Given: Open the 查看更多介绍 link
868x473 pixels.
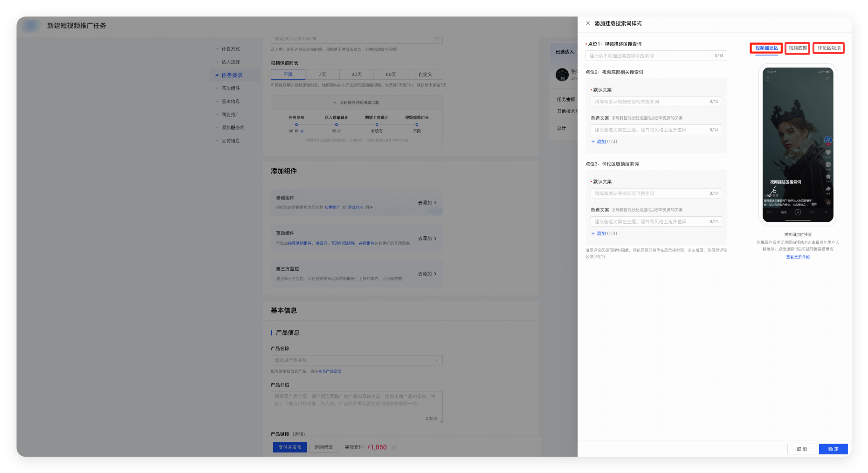Looking at the screenshot, I should pos(798,257).
